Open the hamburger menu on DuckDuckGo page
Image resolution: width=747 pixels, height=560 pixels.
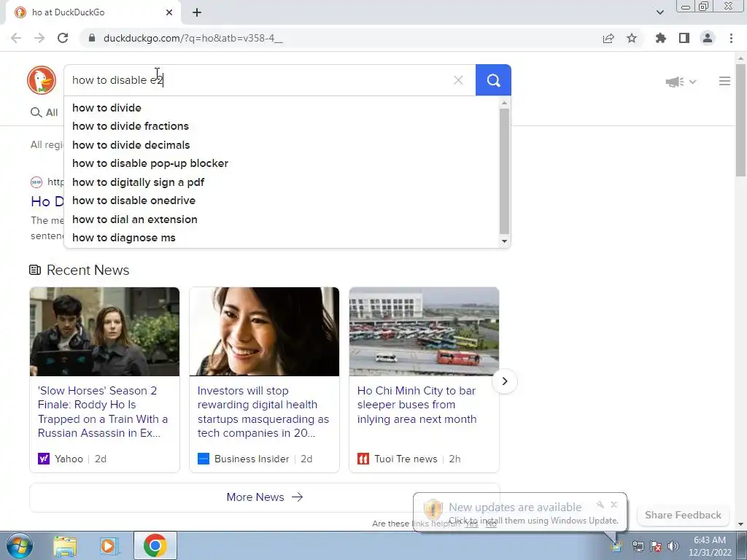(x=724, y=81)
